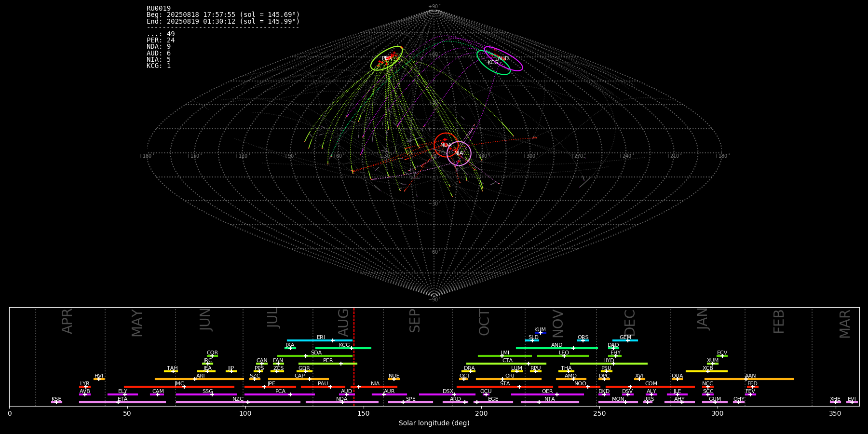
Task: Click the EVI shower marker near March
Action: pyautogui.click(x=852, y=402)
